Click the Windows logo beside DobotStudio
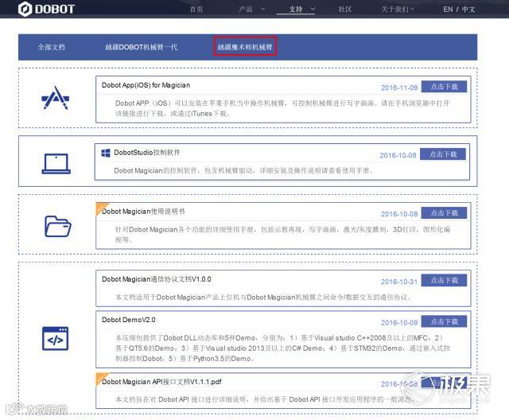The width and height of the screenshot is (509, 420). (x=106, y=153)
